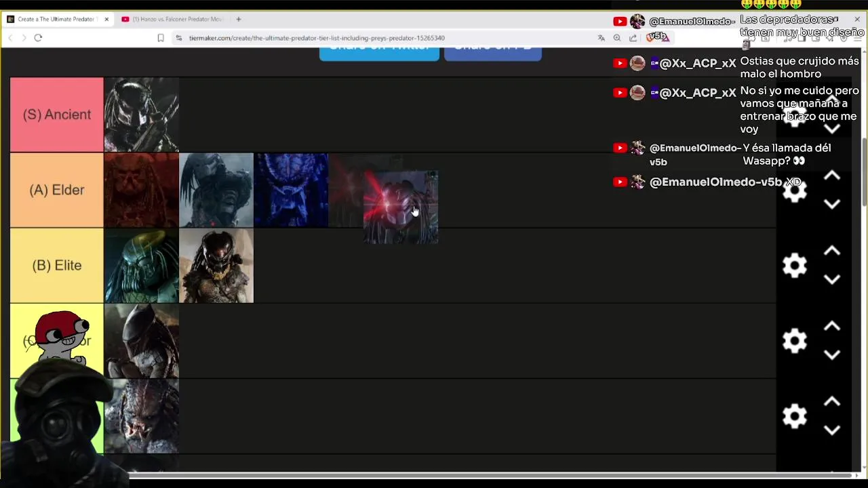Open settings gear for the fourth tier row

794,341
